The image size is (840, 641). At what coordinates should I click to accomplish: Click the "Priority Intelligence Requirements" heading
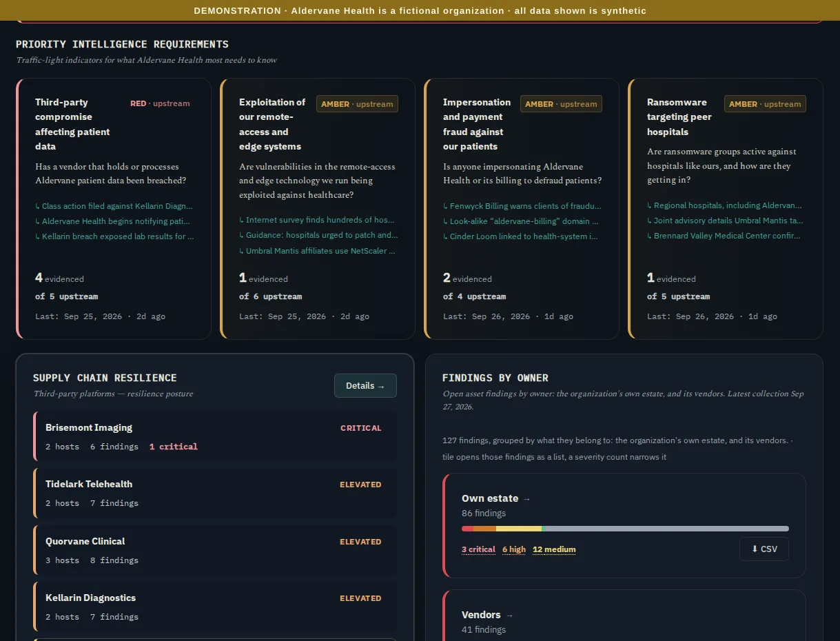click(x=122, y=44)
